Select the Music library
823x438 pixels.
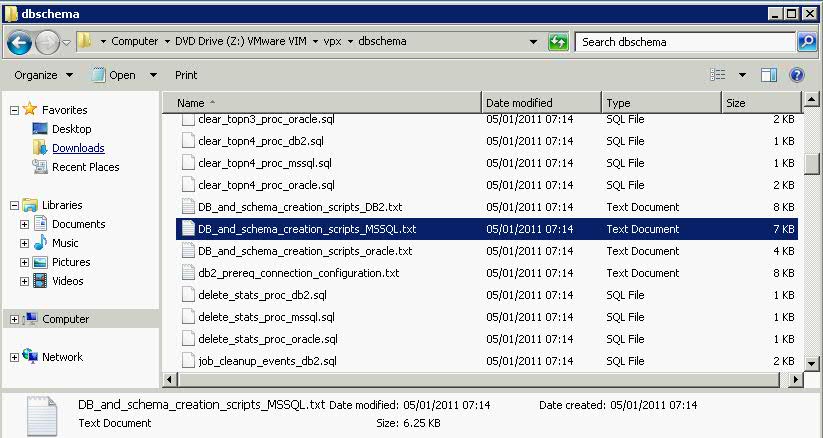(x=65, y=243)
